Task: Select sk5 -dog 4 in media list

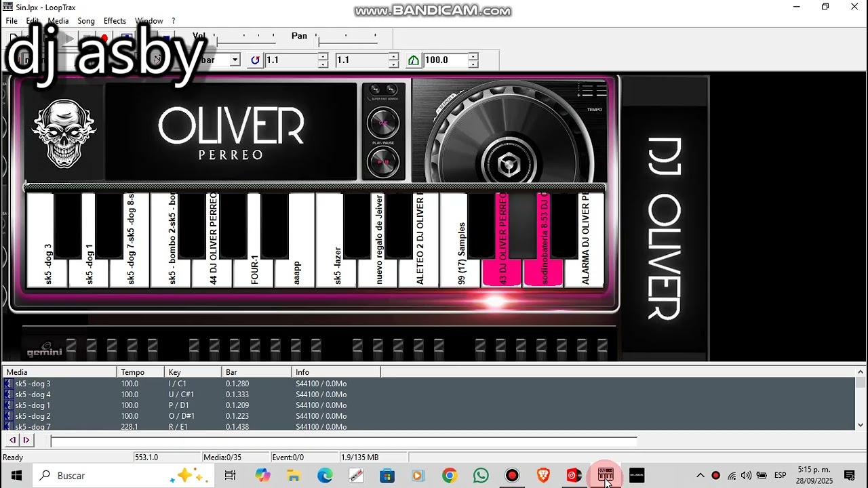Action: 429,394
